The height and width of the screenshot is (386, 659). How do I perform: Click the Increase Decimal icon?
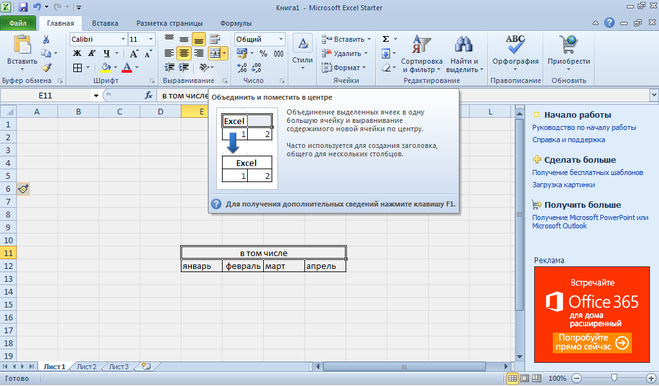point(242,67)
